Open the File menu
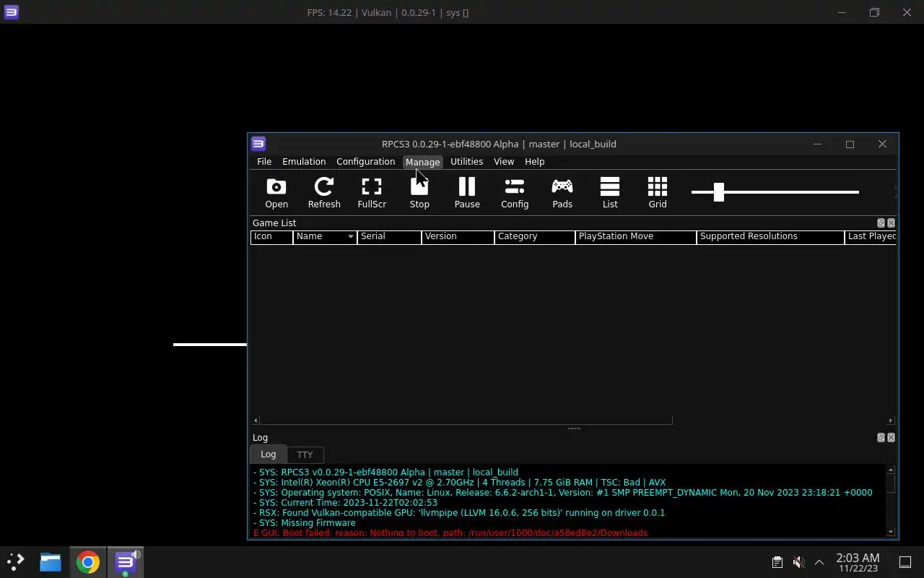 264,162
